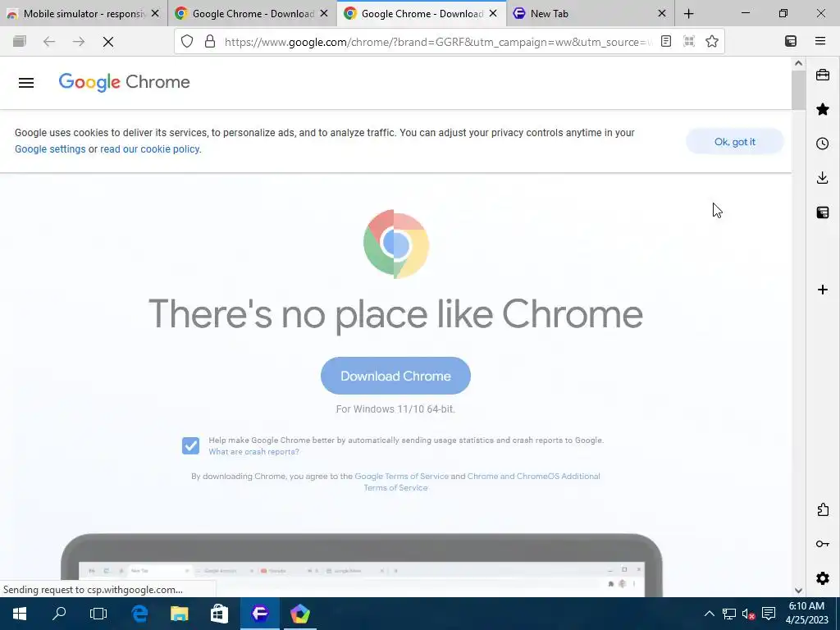Open What are crash reports link
Image resolution: width=840 pixels, height=630 pixels.
(254, 452)
